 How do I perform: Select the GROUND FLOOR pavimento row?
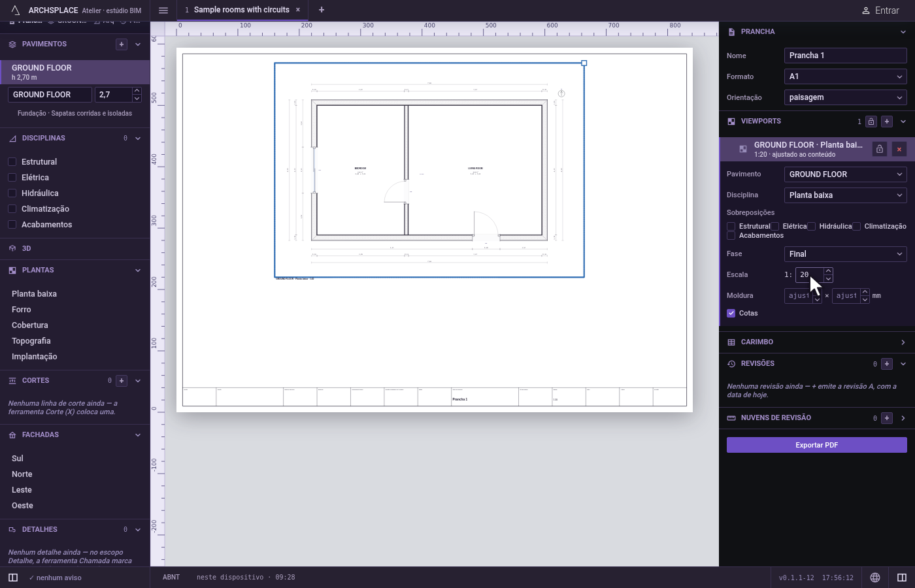point(75,72)
